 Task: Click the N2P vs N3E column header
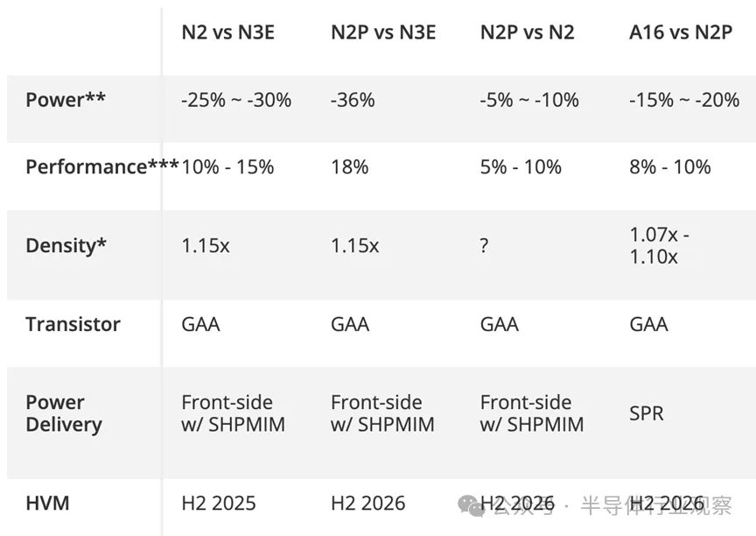coord(382,33)
